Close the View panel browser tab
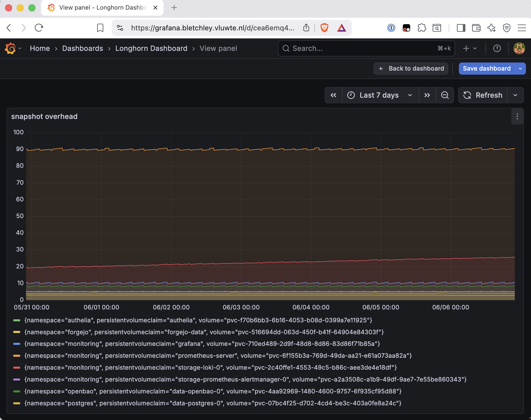 click(155, 8)
